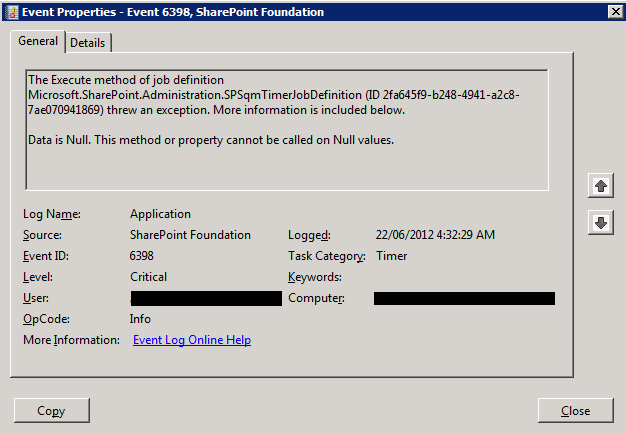Click the 'Level:' label
The width and height of the screenshot is (626, 434).
click(38, 277)
